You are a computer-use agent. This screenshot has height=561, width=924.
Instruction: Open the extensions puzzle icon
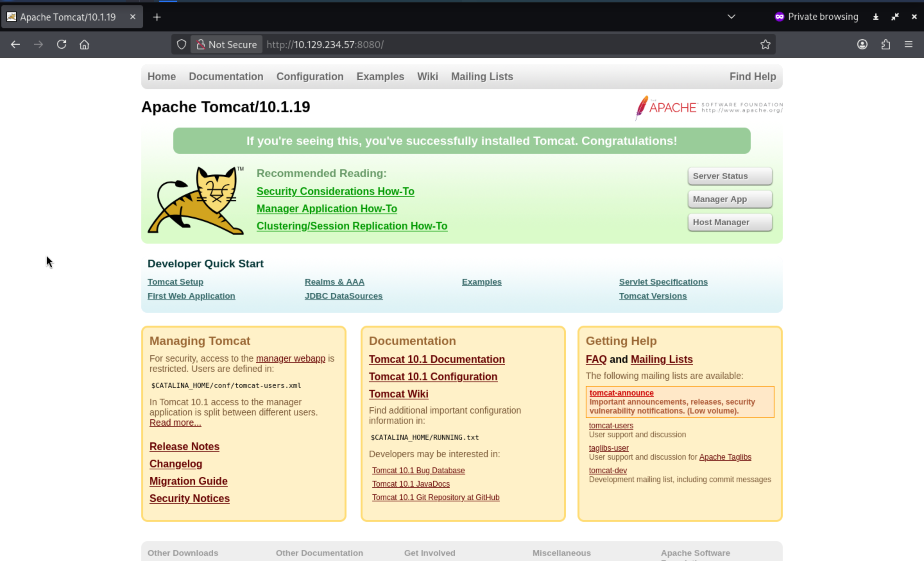[x=886, y=45]
